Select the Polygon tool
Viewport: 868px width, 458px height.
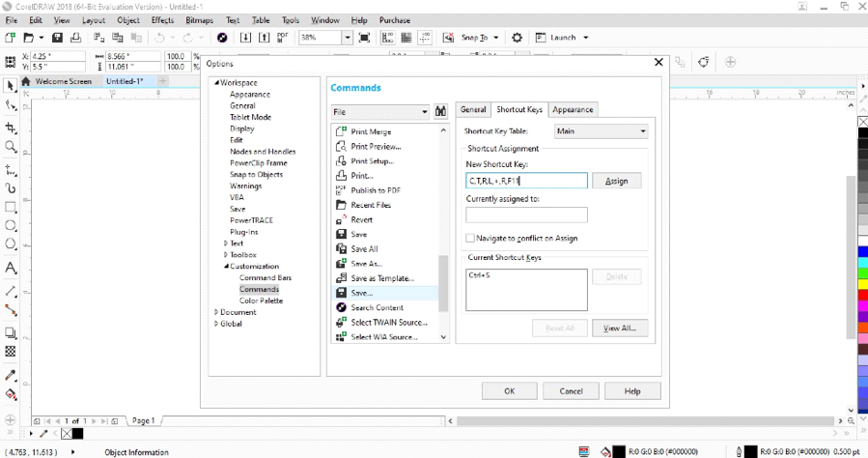[10, 244]
